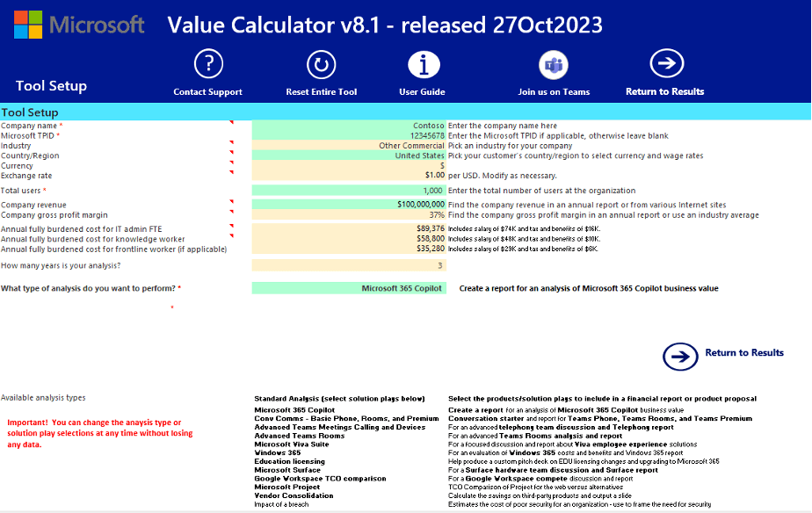Click 'Enter the company name here' hint

(503, 126)
